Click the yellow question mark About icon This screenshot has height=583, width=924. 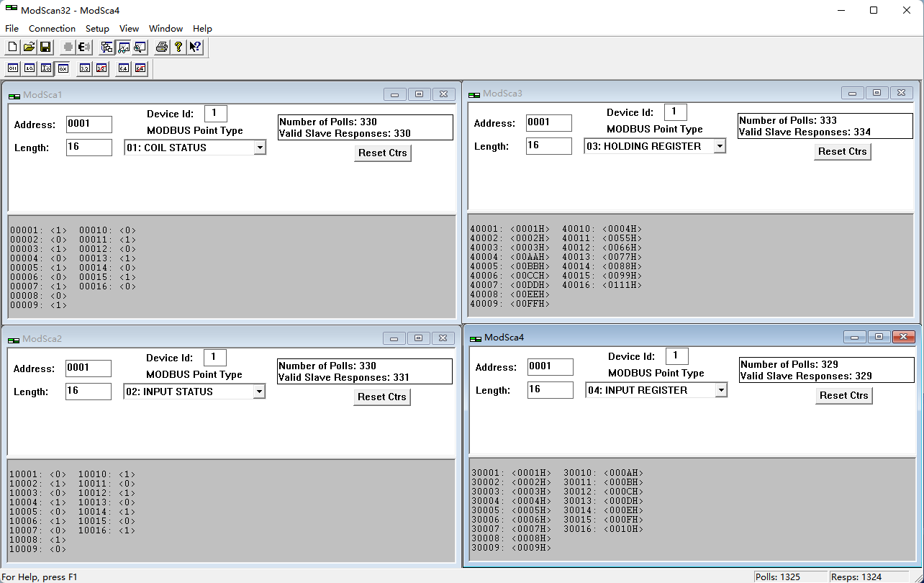[178, 48]
